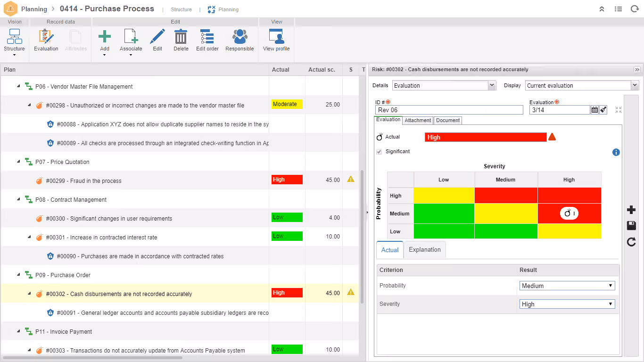Click the Planning link in header

223,9
